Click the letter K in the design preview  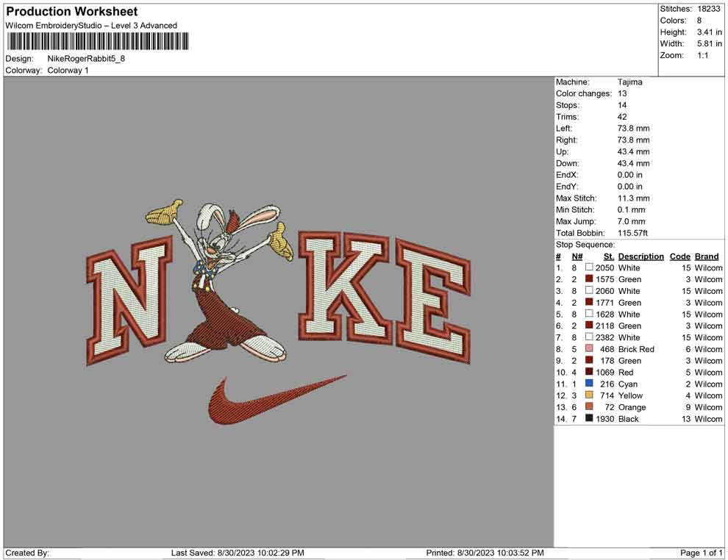[x=346, y=287]
